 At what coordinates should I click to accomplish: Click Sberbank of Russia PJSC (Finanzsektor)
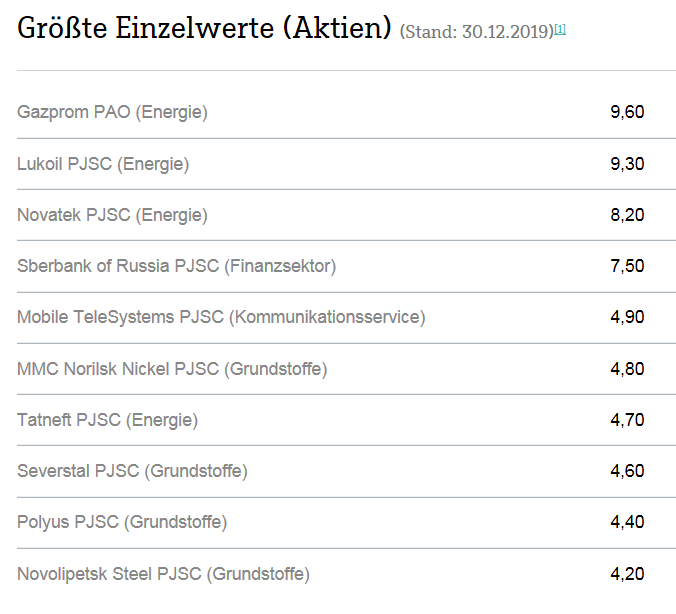coord(176,266)
